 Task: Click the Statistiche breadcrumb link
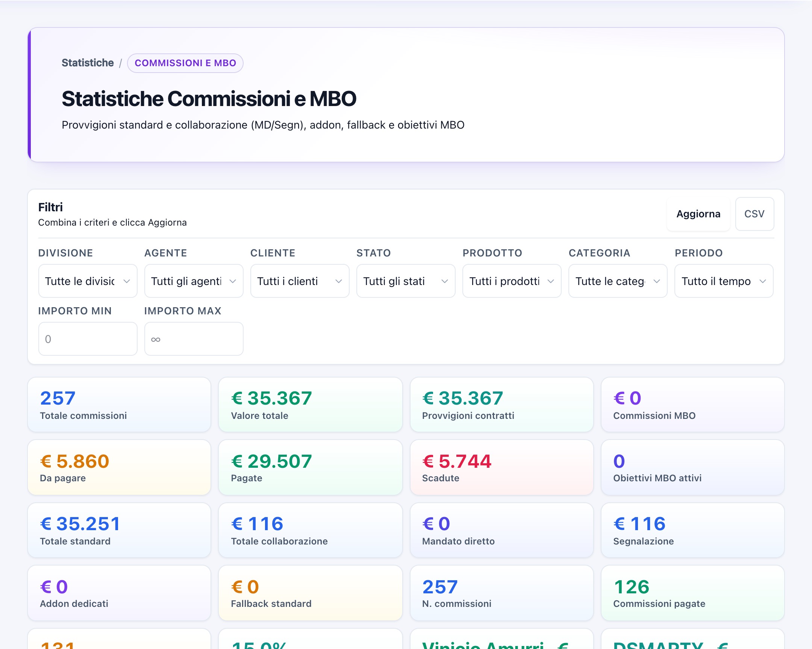click(x=87, y=63)
